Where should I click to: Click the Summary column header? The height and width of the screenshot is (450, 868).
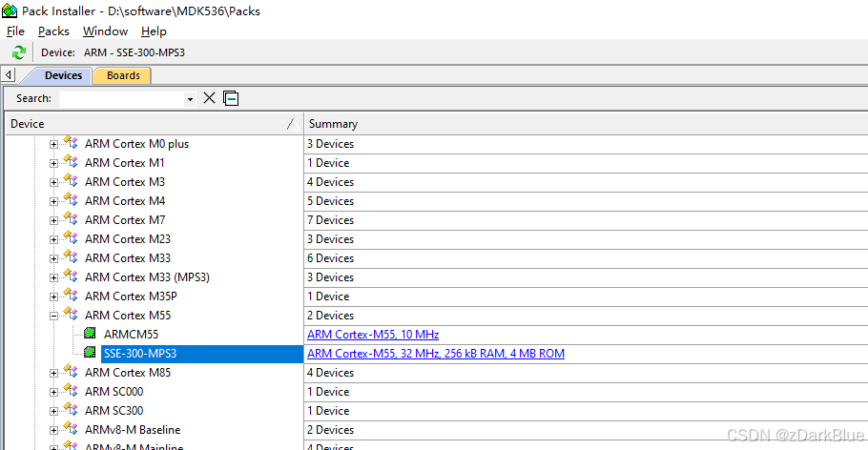[586, 124]
